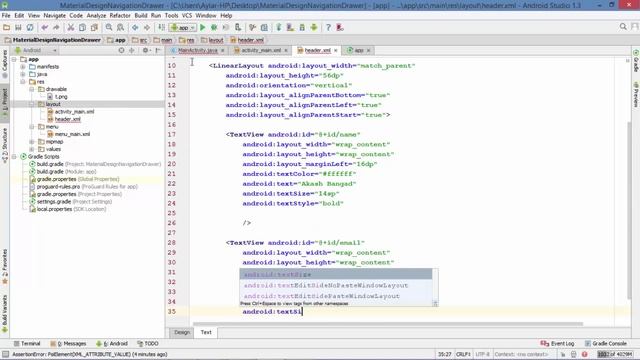Open the Terminal tool window
Viewport: 640px width, 360px height.
tap(27, 344)
